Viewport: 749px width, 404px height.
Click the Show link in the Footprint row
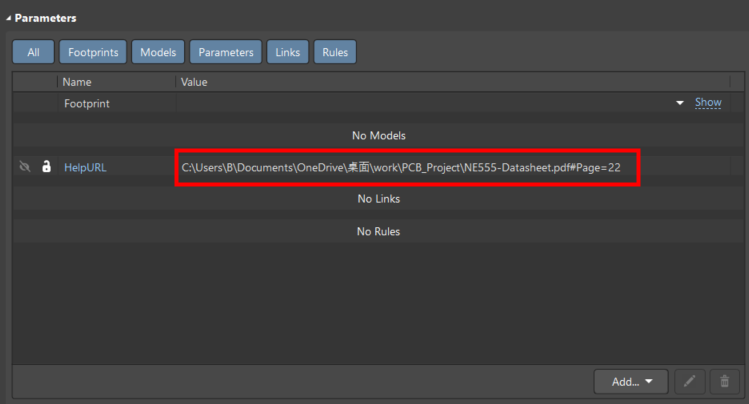click(x=708, y=103)
